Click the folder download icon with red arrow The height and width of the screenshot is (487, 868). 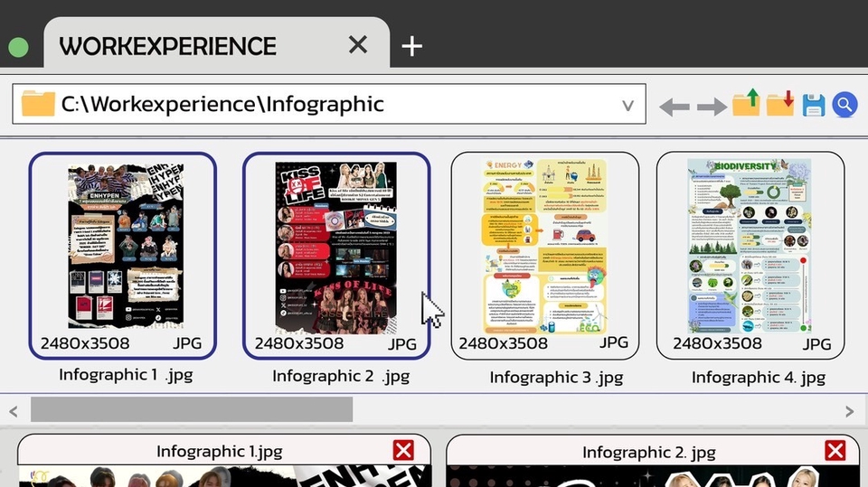[x=780, y=103]
